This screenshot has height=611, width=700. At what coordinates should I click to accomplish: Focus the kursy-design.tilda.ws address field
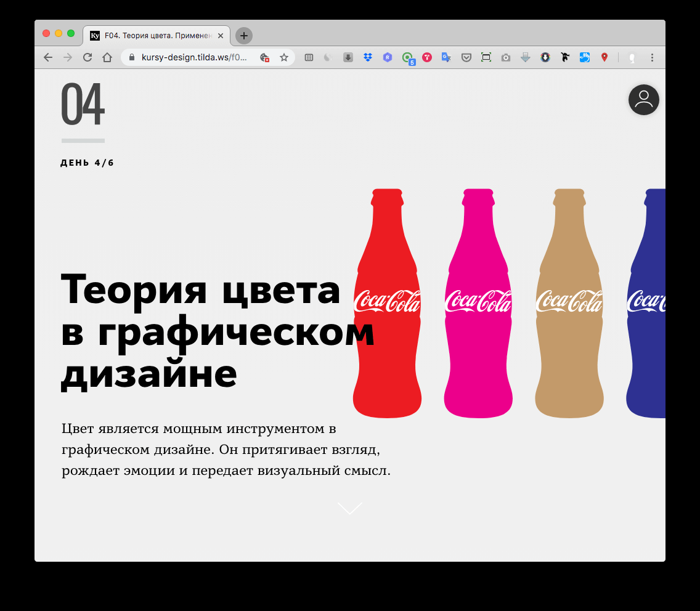[193, 57]
